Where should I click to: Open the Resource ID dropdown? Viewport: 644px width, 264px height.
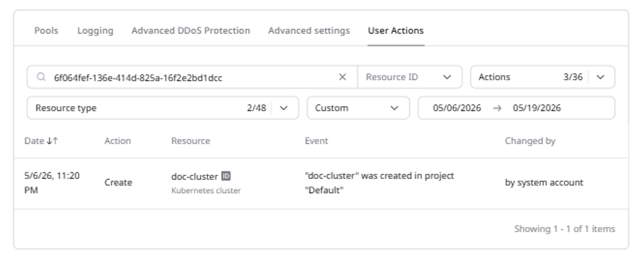pyautogui.click(x=410, y=77)
